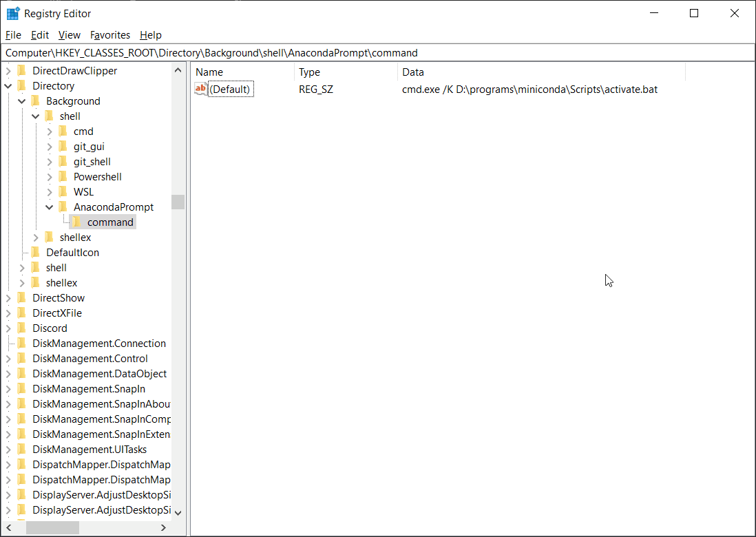Image resolution: width=756 pixels, height=537 pixels.
Task: Collapse the Directory tree node
Action: click(8, 86)
